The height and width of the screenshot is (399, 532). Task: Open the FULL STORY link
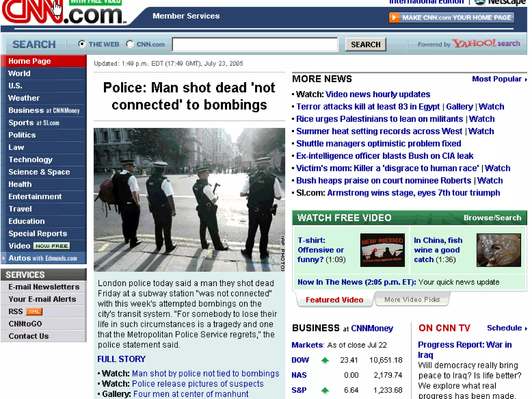tap(121, 359)
